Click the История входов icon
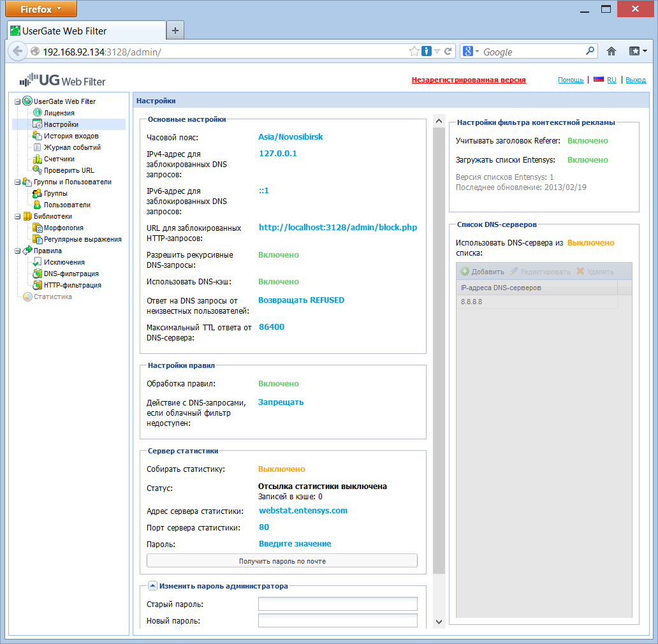 (38, 135)
